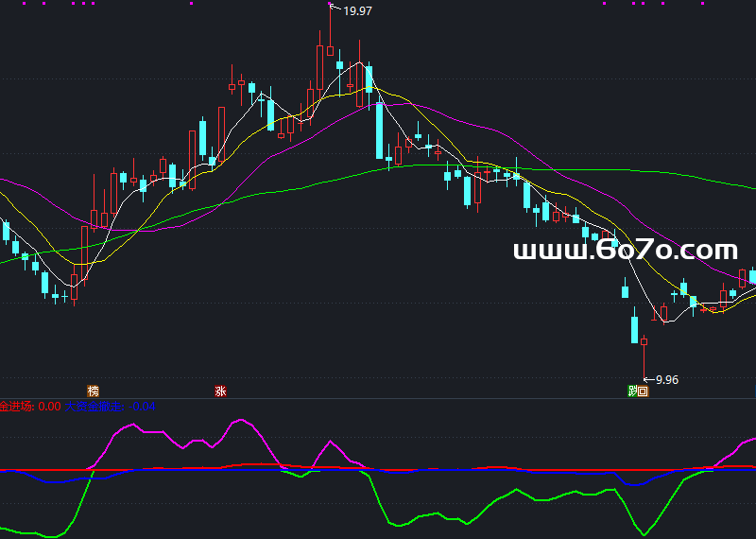756x539 pixels.
Task: Click the green long-term moving average line
Action: pyautogui.click(x=283, y=189)
